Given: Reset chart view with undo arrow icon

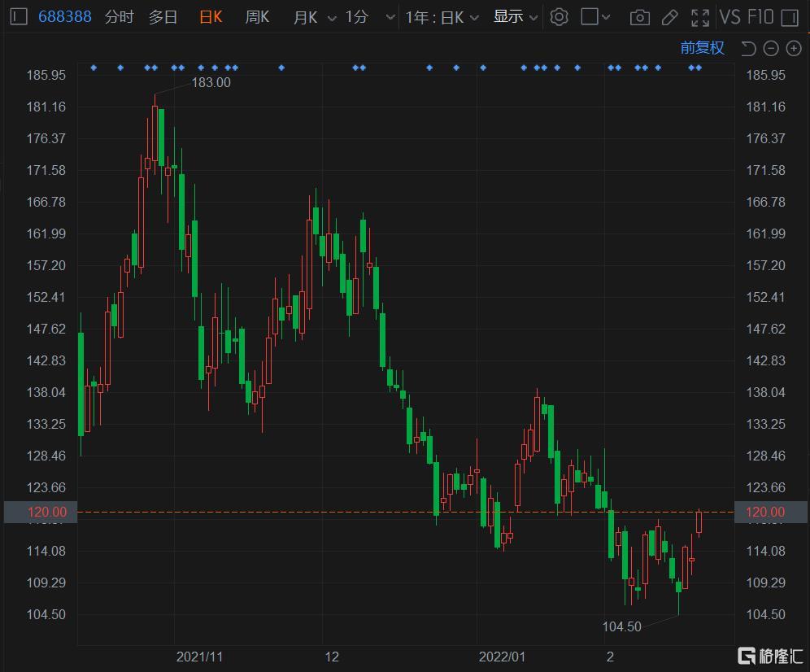Looking at the screenshot, I should coord(748,49).
